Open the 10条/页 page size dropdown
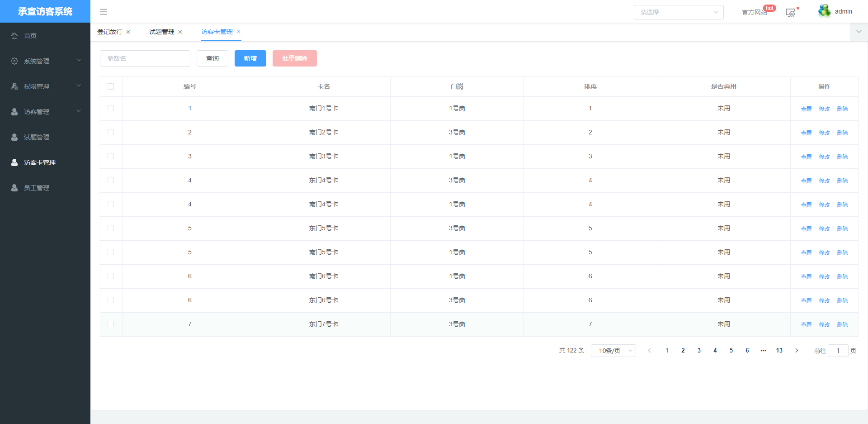Screen dimensions: 868x424 (613, 351)
